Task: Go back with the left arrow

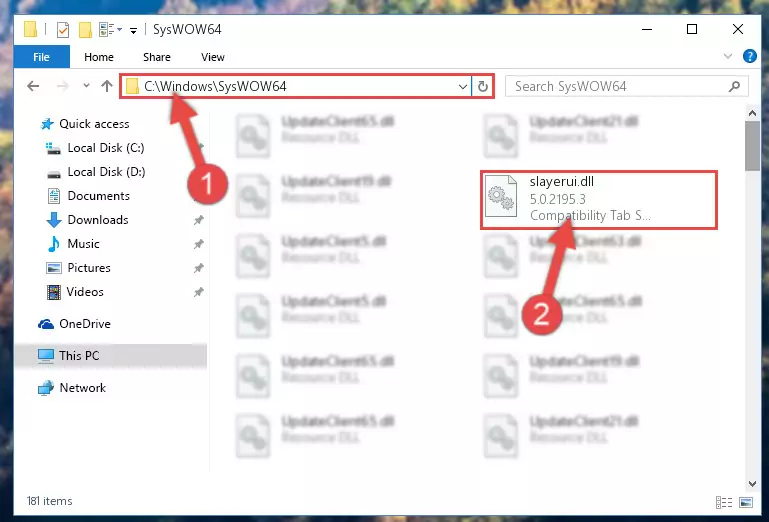Action: (x=33, y=86)
